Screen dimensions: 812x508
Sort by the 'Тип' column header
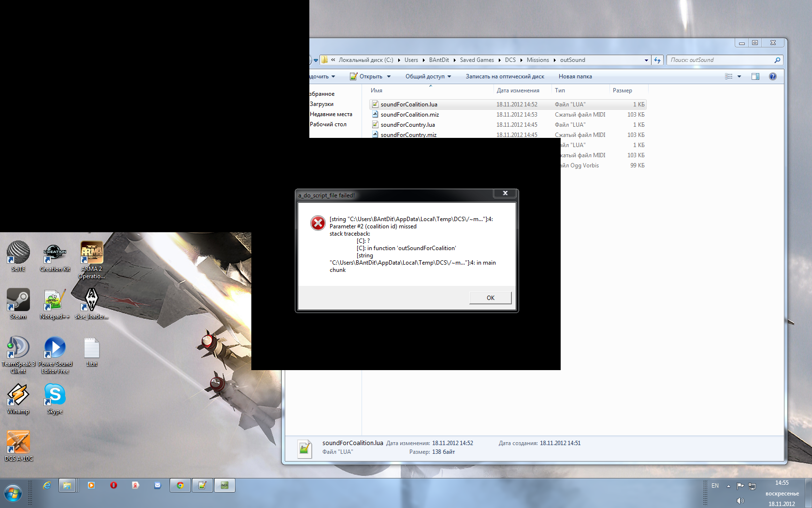tap(580, 90)
